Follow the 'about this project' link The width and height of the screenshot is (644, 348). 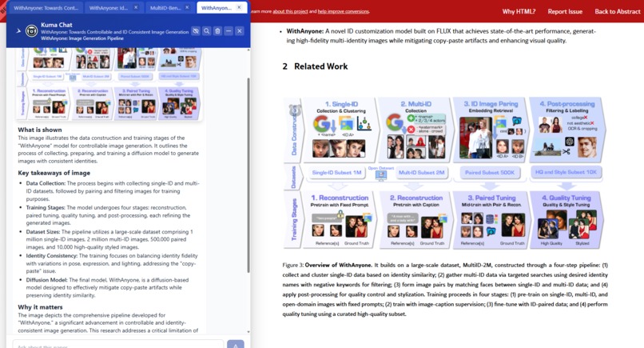(x=290, y=11)
